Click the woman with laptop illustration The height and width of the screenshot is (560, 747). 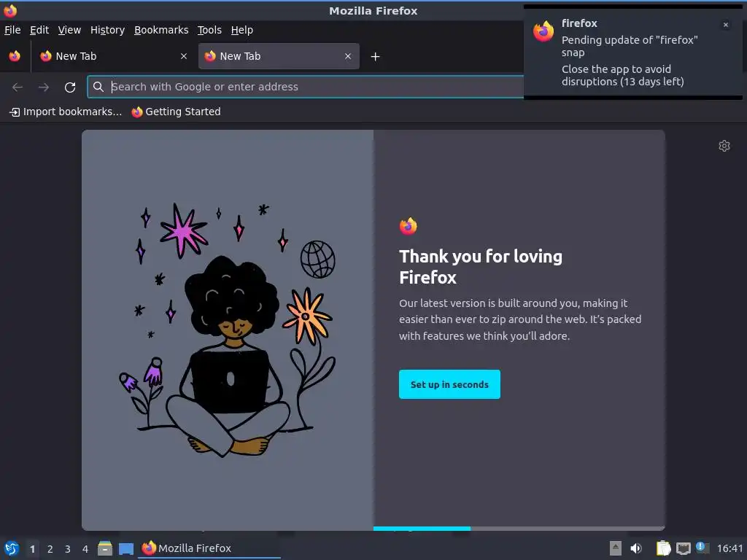pyautogui.click(x=228, y=329)
